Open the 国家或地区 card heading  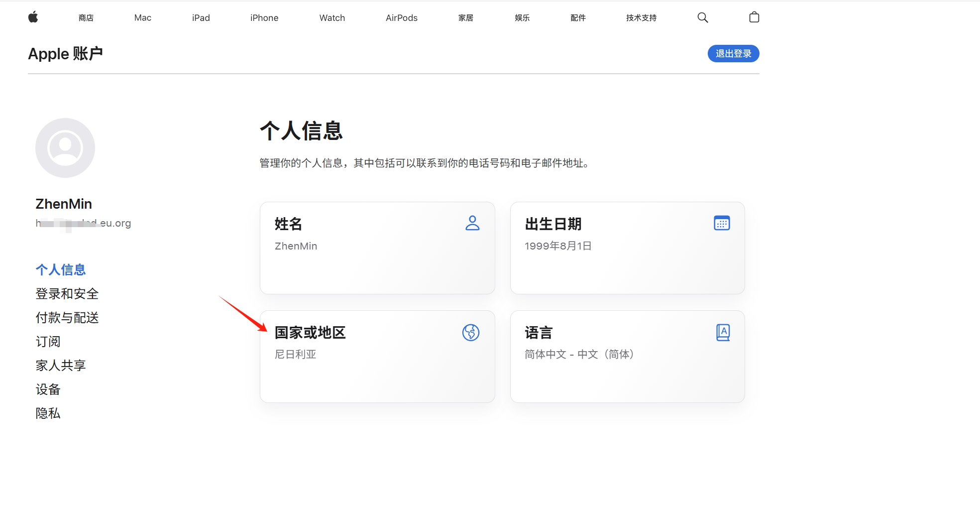pos(310,332)
